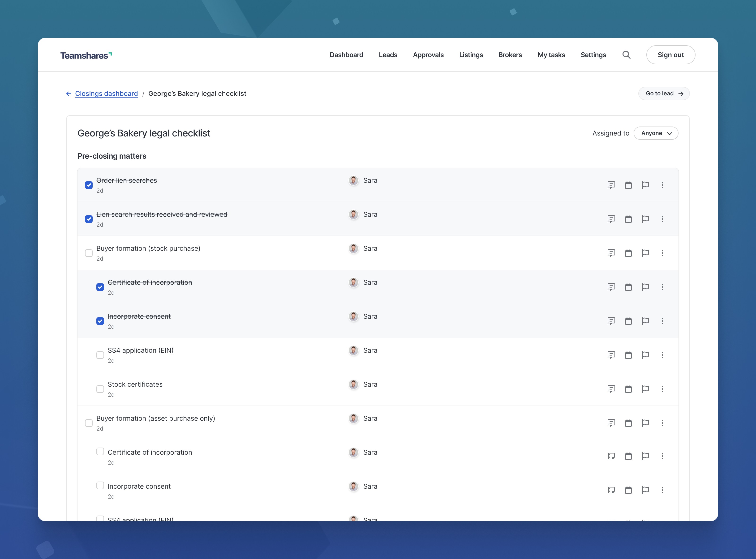756x559 pixels.
Task: Click the Go to lead button
Action: coord(664,93)
